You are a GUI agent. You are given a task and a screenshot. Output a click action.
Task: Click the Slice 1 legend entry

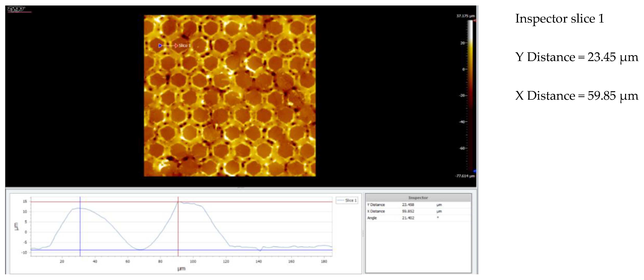347,200
